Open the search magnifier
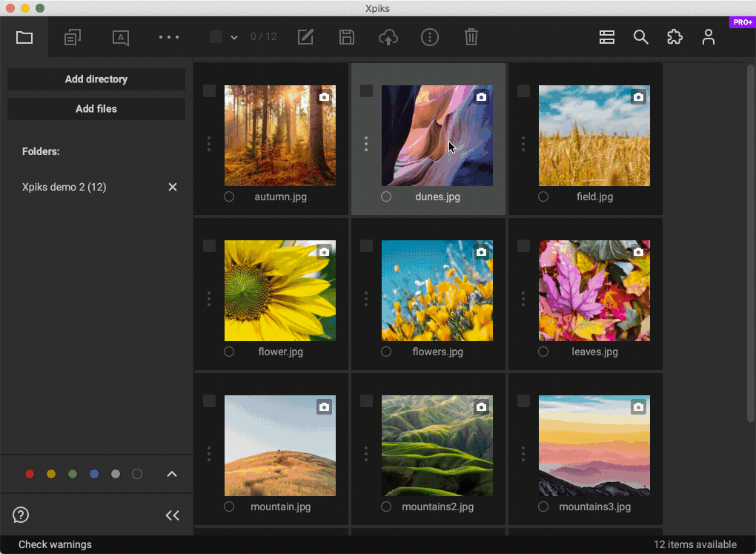 (641, 37)
